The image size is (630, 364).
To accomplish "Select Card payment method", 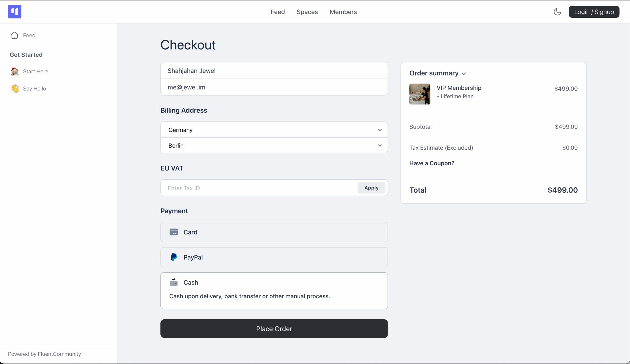I will click(x=274, y=232).
